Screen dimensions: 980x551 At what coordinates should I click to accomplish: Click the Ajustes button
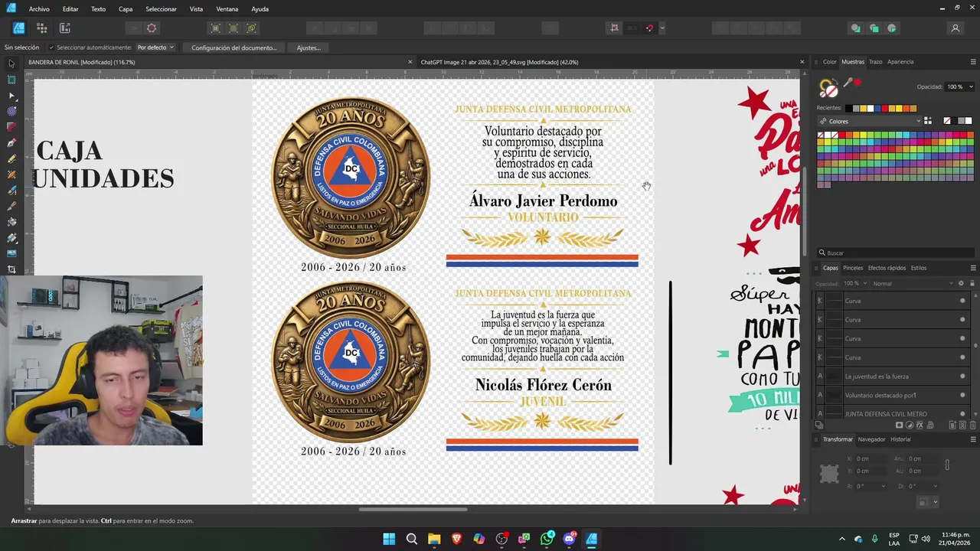[309, 47]
